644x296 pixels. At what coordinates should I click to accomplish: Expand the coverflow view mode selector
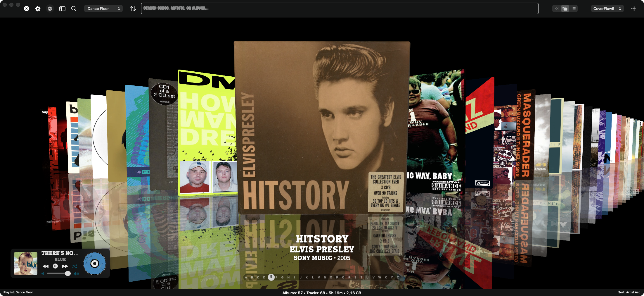pos(565,8)
